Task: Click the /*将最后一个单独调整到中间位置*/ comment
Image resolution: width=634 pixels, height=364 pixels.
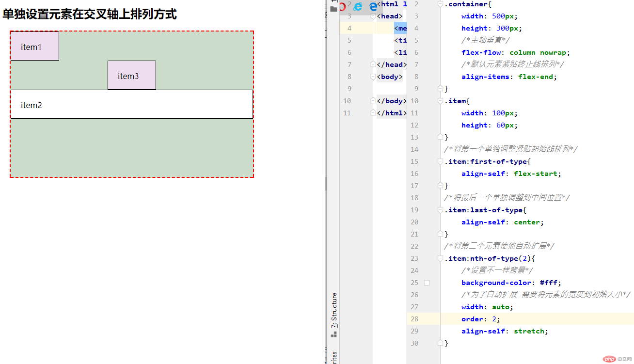Action: coord(507,198)
